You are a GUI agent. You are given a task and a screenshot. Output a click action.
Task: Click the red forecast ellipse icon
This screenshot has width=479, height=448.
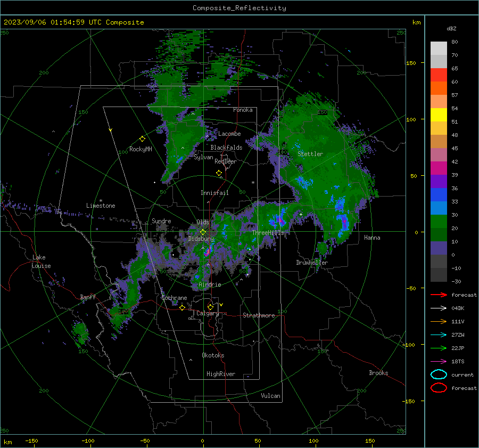pyautogui.click(x=439, y=388)
